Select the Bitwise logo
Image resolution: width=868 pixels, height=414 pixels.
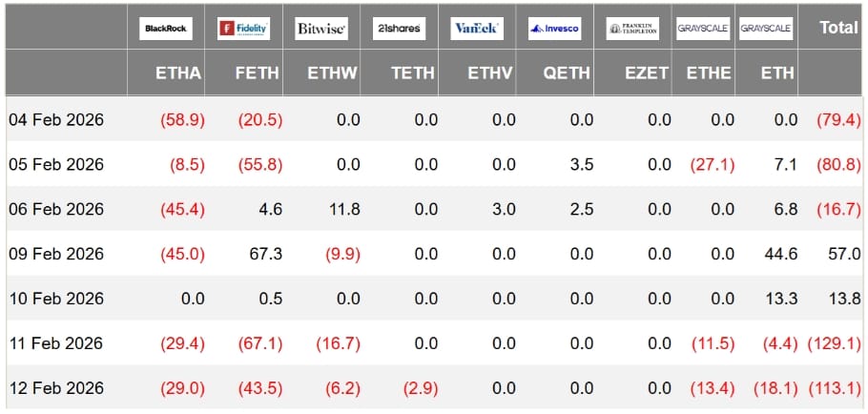320,29
